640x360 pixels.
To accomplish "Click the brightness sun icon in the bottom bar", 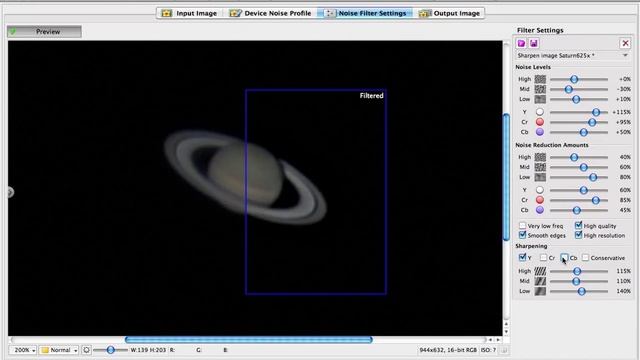I will (x=86, y=350).
